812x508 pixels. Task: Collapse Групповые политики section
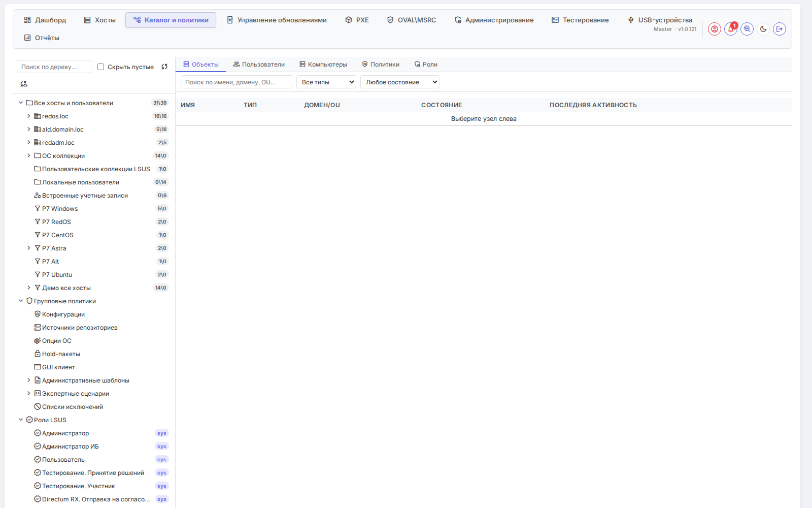click(x=21, y=301)
